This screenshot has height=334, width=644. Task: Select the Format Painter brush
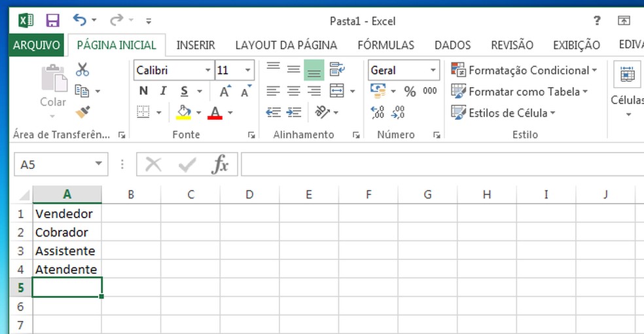(x=82, y=112)
